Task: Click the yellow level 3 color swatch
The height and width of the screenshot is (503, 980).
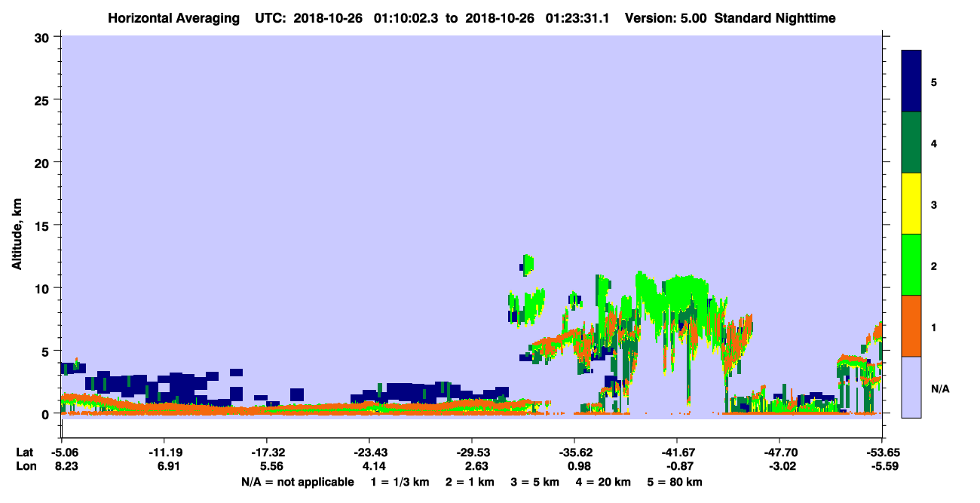Action: click(911, 204)
